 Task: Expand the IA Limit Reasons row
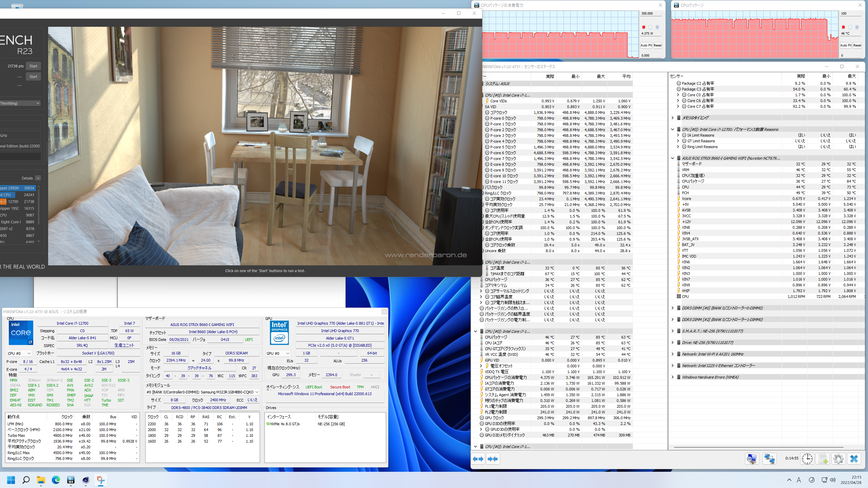678,135
